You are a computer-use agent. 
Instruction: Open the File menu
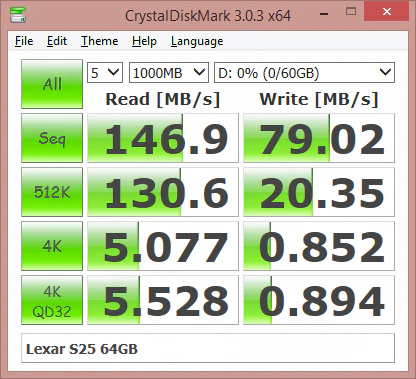pyautogui.click(x=24, y=41)
